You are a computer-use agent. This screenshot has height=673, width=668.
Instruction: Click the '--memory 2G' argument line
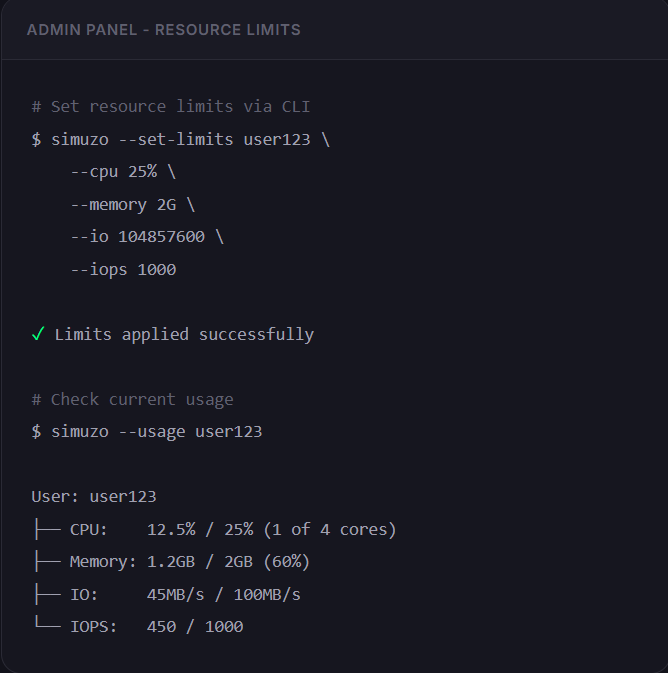pyautogui.click(x=133, y=204)
